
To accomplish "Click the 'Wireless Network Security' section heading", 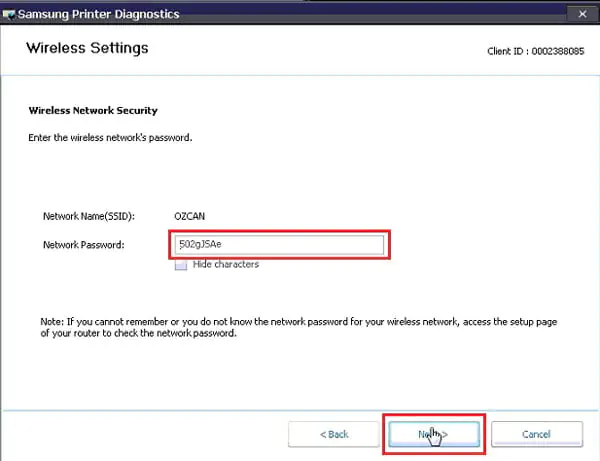I will 93,110.
